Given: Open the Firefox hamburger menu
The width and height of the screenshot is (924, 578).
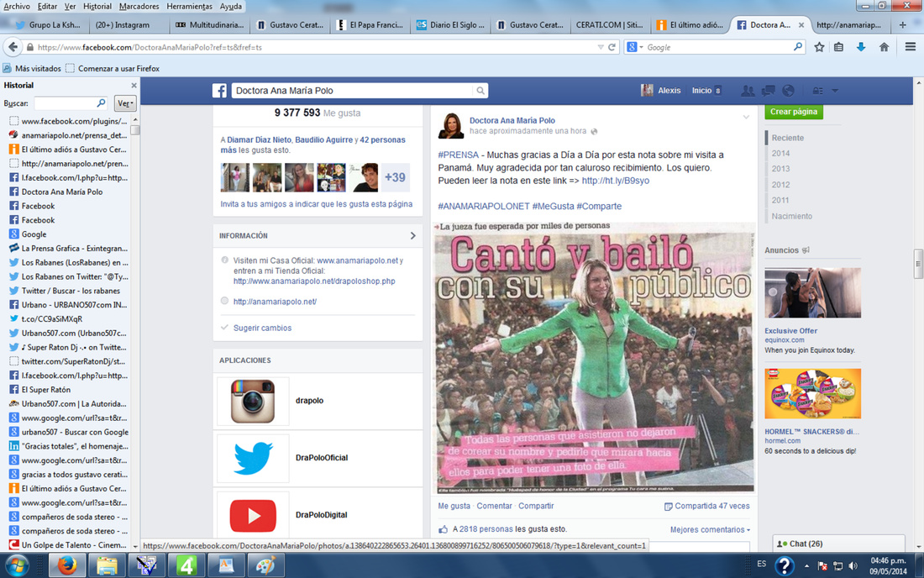Looking at the screenshot, I should (x=911, y=47).
